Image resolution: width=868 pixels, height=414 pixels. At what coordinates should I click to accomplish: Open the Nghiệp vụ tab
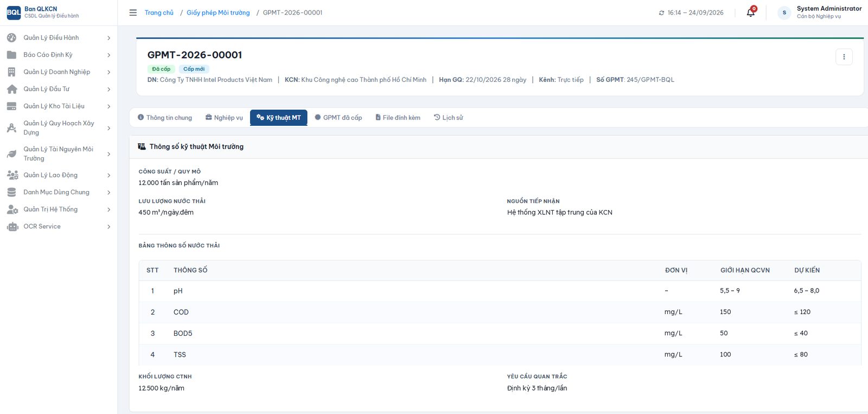[x=224, y=118]
